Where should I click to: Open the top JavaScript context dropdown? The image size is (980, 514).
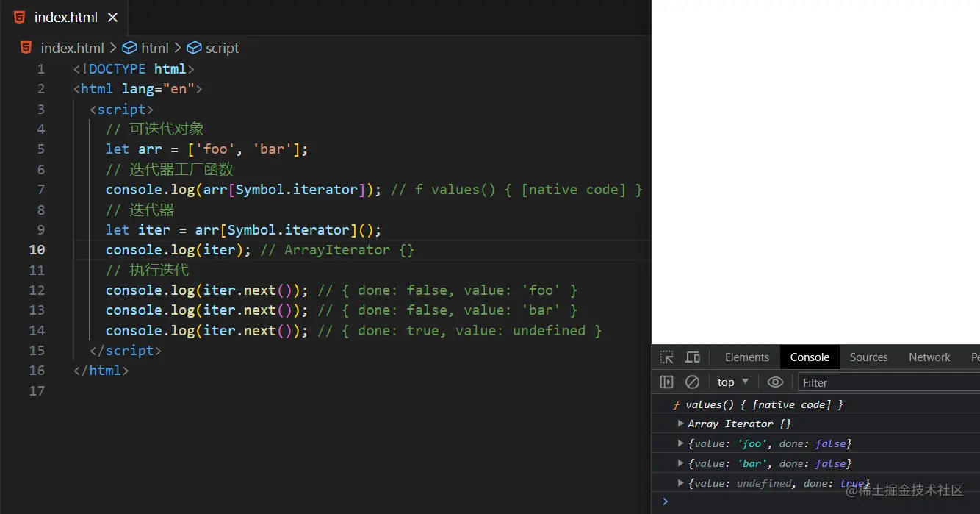[733, 382]
